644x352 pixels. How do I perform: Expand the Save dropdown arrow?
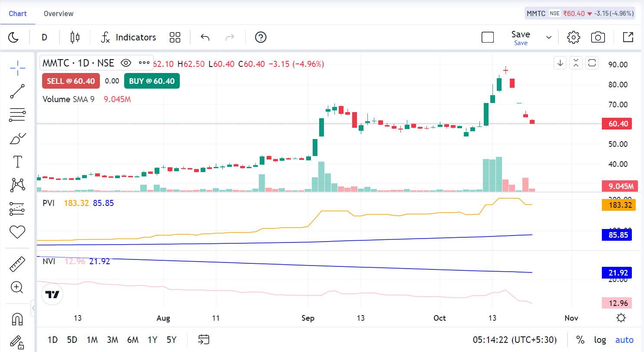click(549, 37)
